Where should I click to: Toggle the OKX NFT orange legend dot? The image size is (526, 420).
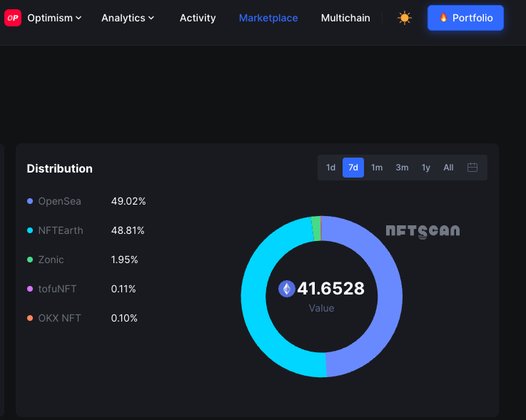[x=30, y=318]
